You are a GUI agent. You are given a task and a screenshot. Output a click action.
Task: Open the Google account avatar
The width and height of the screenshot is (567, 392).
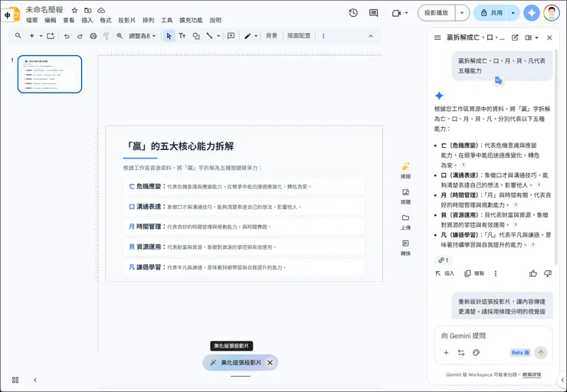[552, 13]
